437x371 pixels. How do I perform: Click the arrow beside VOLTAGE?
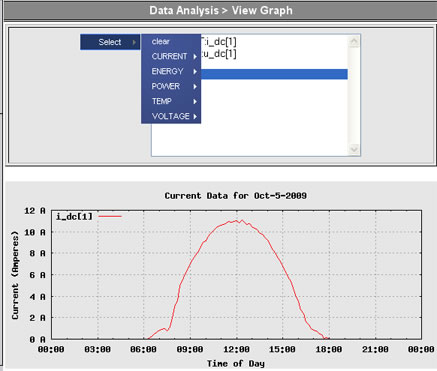[x=195, y=116]
